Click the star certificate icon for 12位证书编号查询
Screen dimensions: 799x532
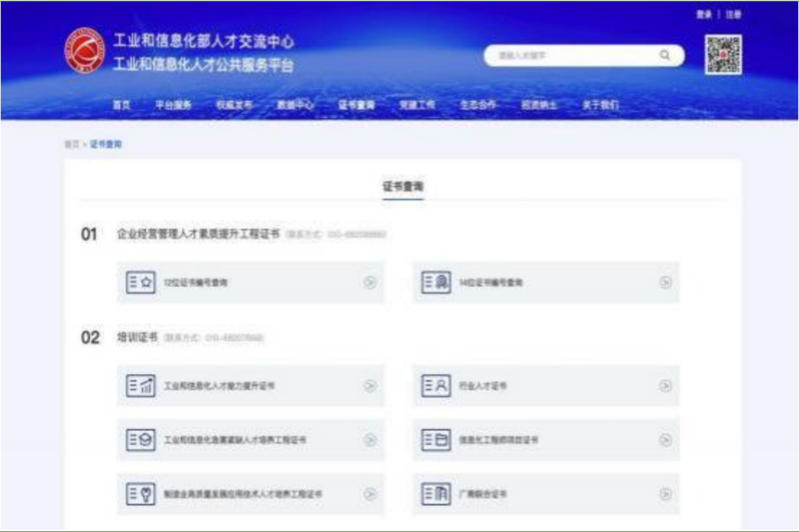(x=140, y=282)
